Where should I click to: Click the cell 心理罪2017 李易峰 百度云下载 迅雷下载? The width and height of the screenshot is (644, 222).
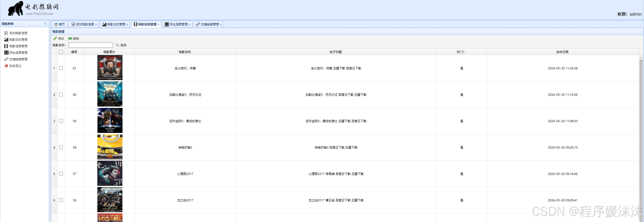pyautogui.click(x=336, y=174)
